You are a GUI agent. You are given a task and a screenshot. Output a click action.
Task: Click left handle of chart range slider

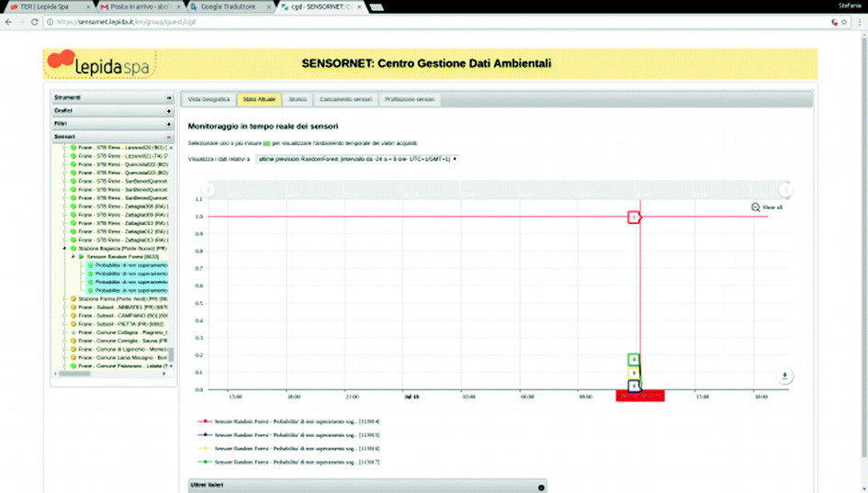209,190
